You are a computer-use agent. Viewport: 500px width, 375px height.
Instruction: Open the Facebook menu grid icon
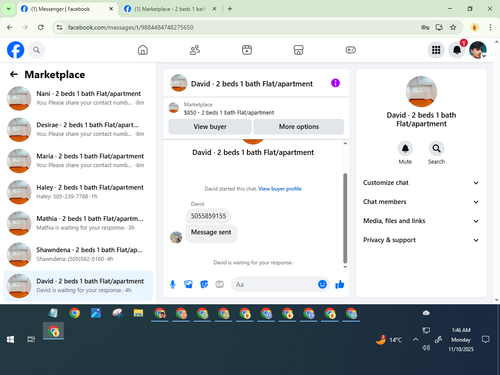pyautogui.click(x=436, y=50)
